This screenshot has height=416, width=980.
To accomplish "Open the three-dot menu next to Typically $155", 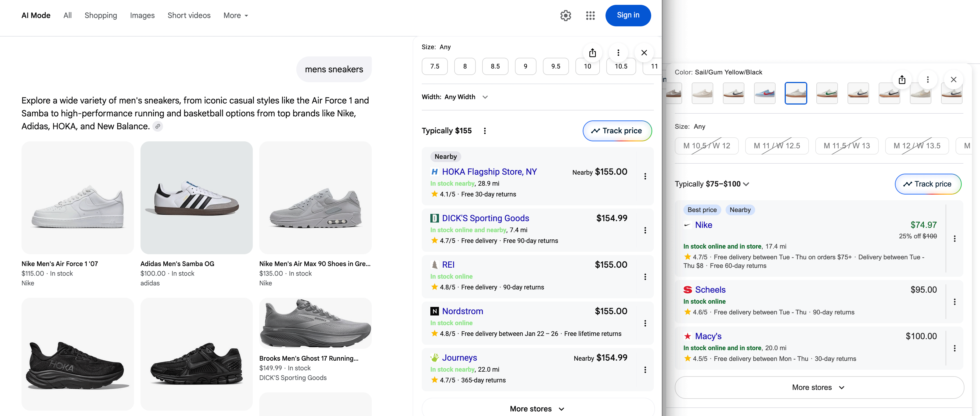I will click(x=485, y=131).
